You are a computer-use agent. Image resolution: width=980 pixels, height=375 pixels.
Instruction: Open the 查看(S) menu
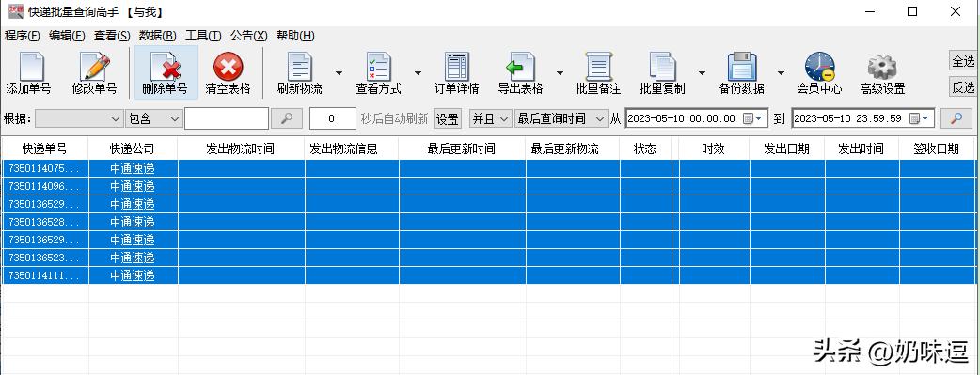click(112, 36)
